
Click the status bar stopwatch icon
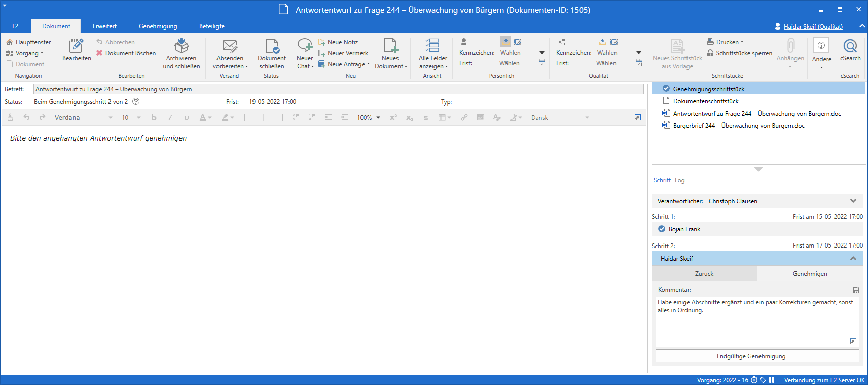[x=754, y=380]
